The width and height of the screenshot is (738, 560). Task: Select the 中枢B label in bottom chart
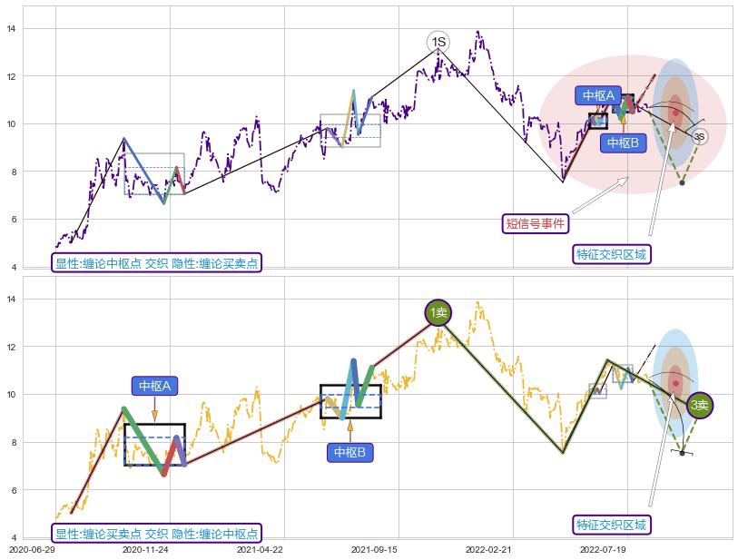[x=349, y=452]
